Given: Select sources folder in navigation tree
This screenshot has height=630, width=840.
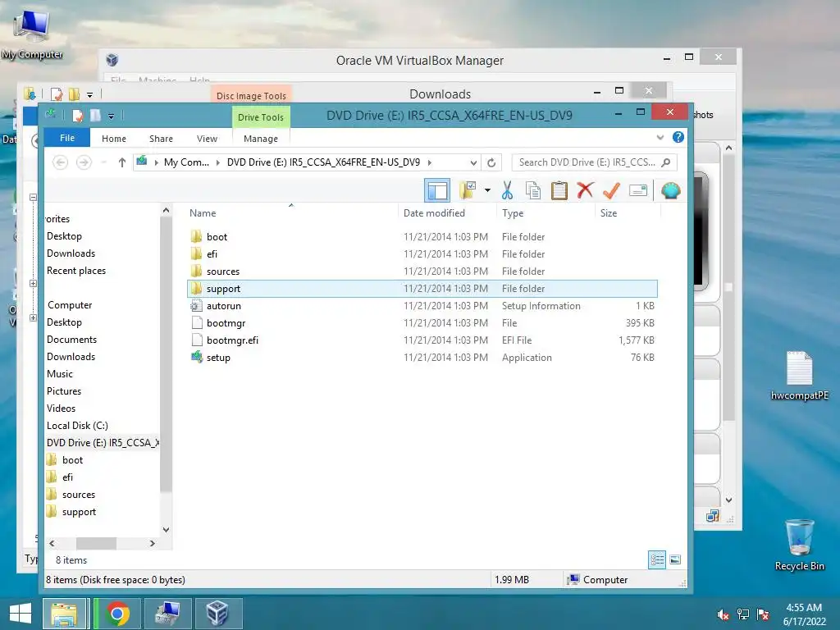Looking at the screenshot, I should tap(78, 495).
